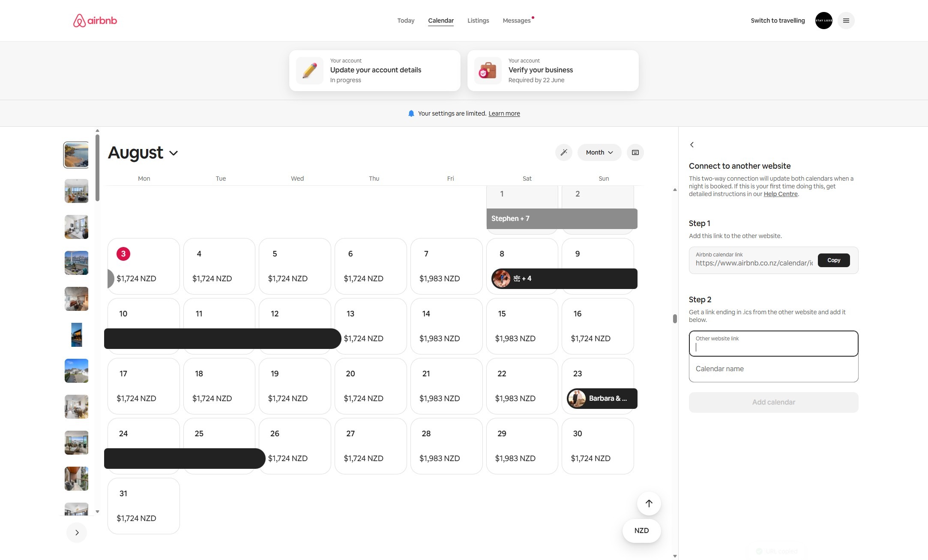Open the Barbara & ... reservation
Viewport: 928px width, 560px height.
tap(602, 399)
